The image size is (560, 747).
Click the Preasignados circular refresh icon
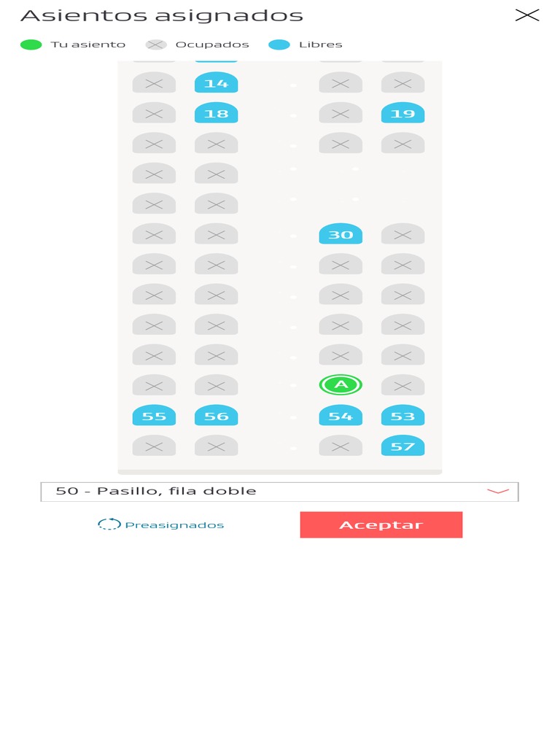pyautogui.click(x=109, y=525)
